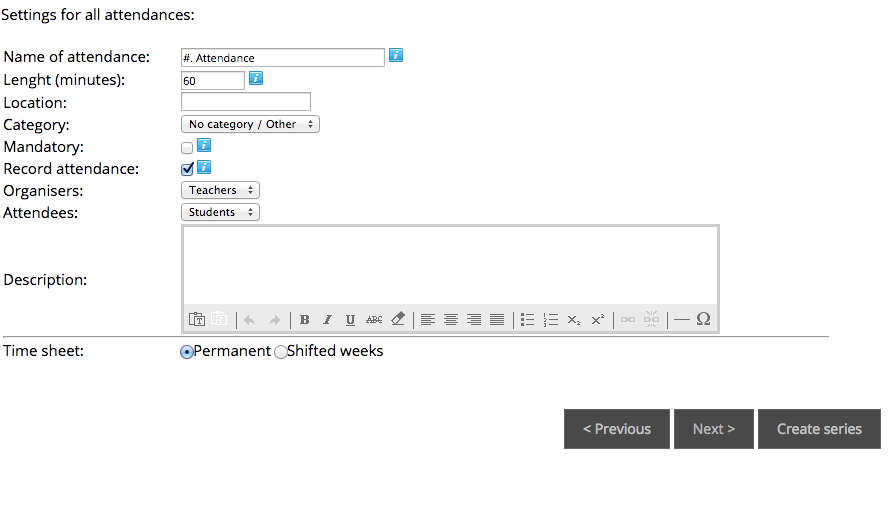Align description text left
Screen dimensions: 889x527
[428, 320]
